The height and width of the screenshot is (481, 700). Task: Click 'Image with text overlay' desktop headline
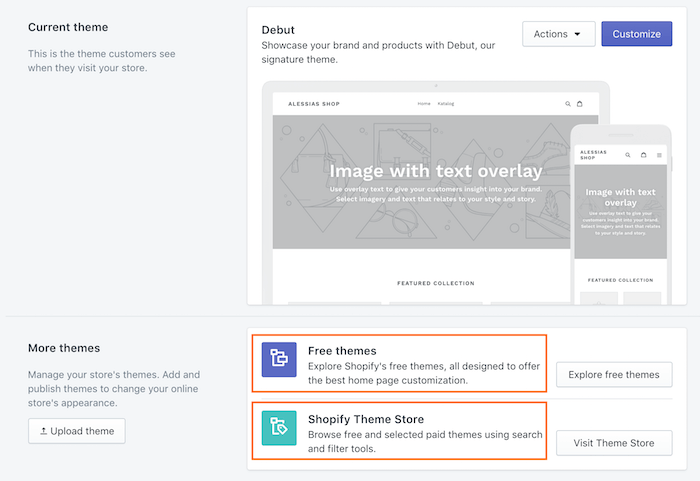[x=436, y=171]
